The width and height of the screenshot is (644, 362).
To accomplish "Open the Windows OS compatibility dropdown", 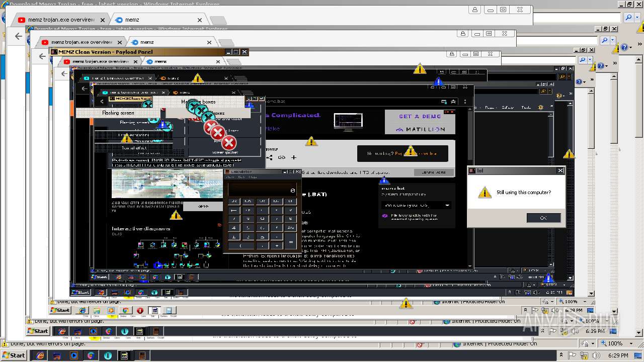I will 416,205.
